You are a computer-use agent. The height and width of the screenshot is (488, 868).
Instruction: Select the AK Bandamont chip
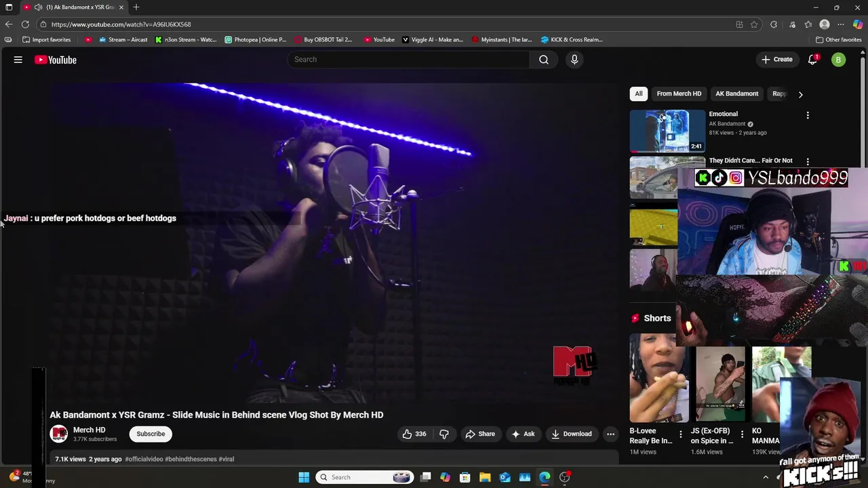coord(736,94)
